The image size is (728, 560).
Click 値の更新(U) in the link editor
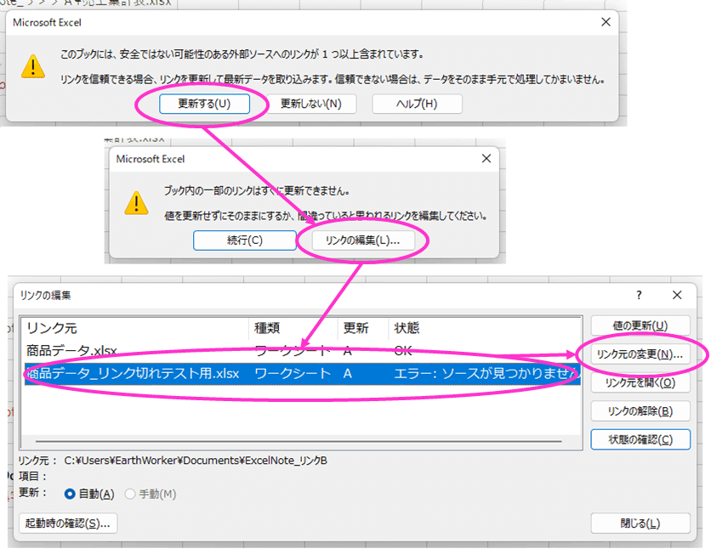click(640, 325)
